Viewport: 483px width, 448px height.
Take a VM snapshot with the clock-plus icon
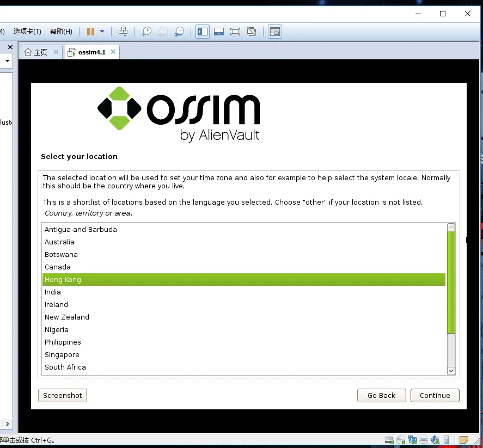click(146, 32)
